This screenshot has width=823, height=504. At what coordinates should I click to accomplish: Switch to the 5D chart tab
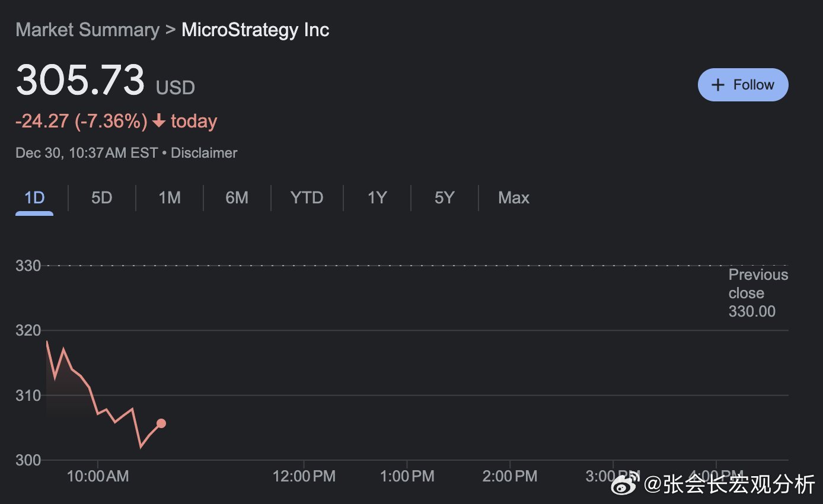click(101, 197)
